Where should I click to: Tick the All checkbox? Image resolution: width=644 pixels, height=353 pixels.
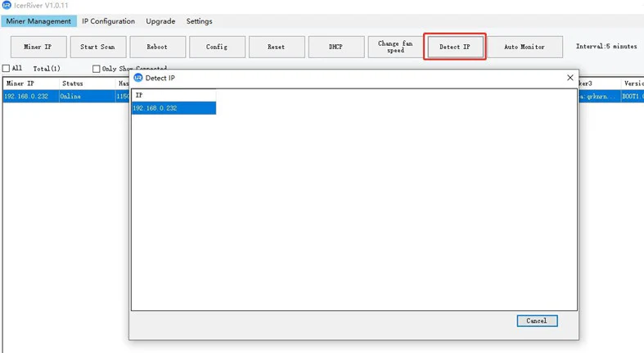[x=7, y=69]
